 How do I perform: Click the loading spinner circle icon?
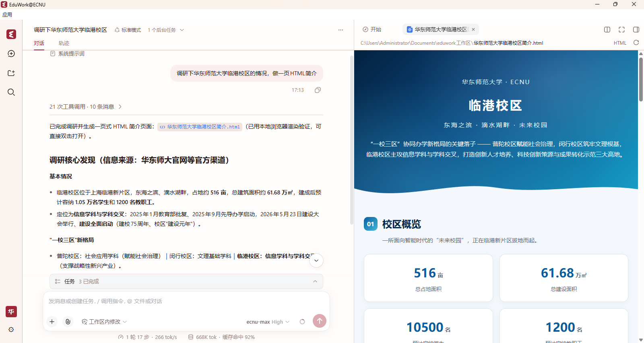point(302,322)
